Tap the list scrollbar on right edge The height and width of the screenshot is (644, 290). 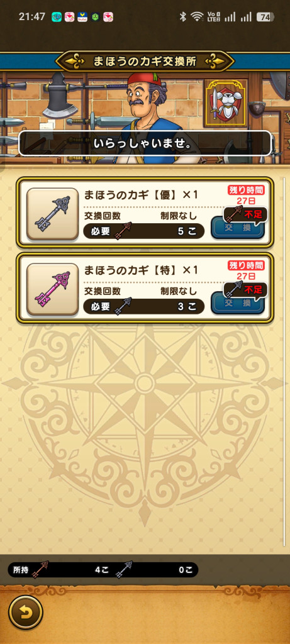284,356
